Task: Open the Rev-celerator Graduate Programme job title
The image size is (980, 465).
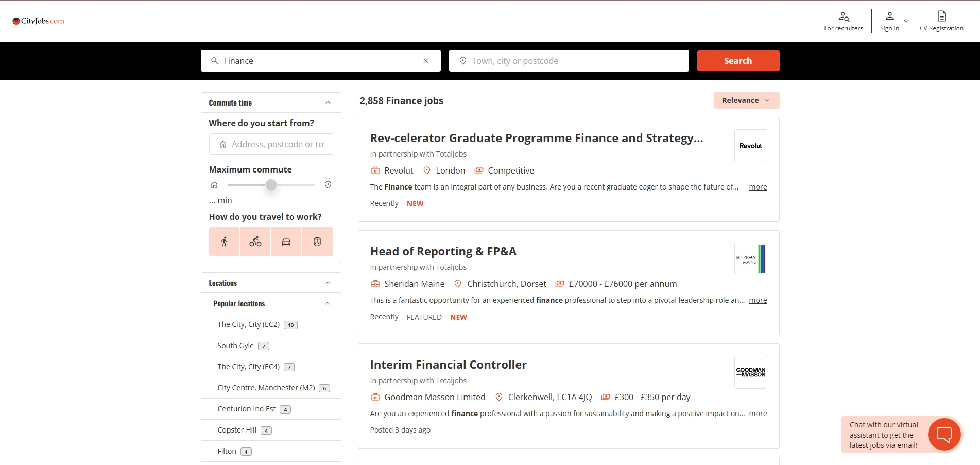Action: tap(537, 138)
